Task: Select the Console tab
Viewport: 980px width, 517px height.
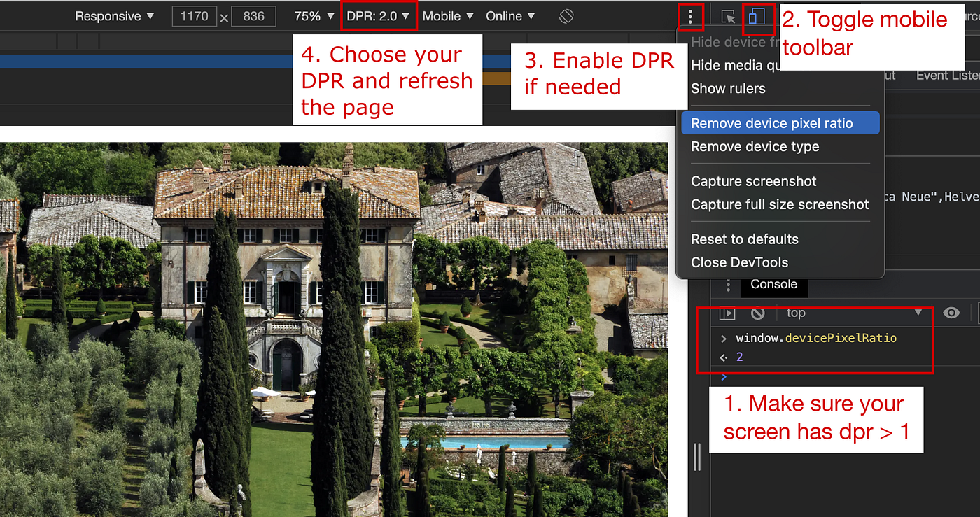Action: click(773, 285)
